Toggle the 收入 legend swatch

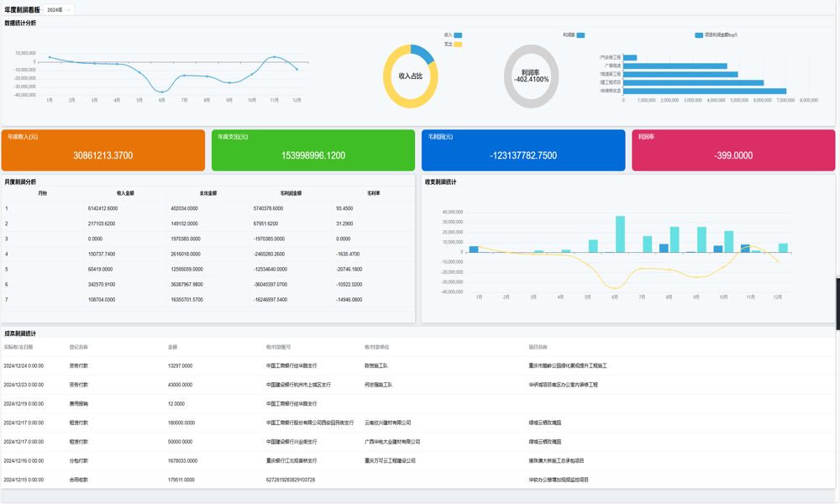coord(458,35)
